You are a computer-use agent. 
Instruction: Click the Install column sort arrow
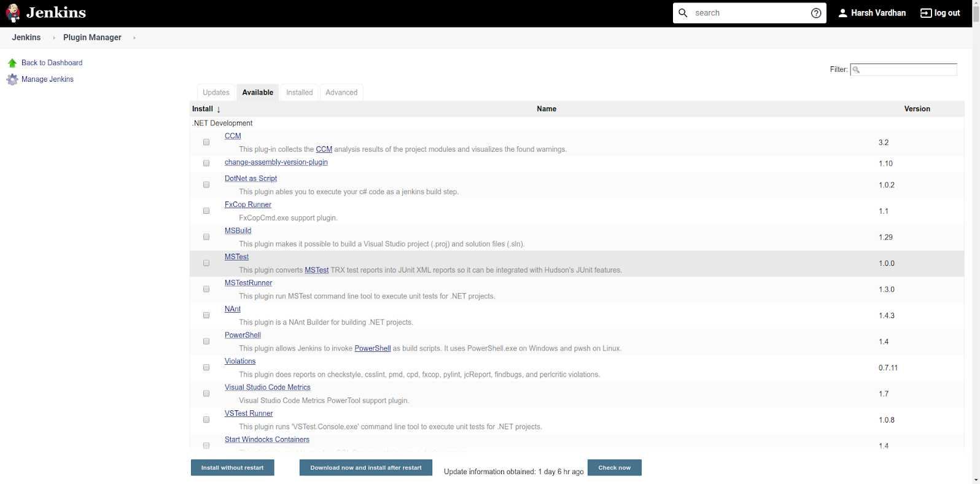click(x=219, y=109)
